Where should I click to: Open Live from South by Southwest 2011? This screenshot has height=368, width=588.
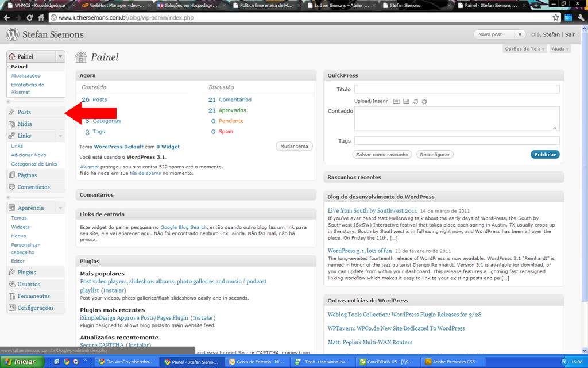(372, 210)
